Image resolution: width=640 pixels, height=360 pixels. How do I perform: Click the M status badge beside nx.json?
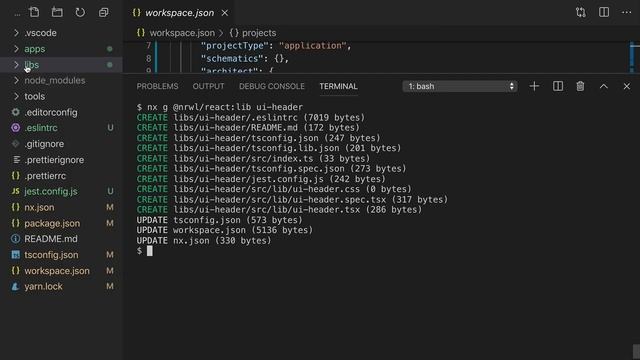click(110, 207)
